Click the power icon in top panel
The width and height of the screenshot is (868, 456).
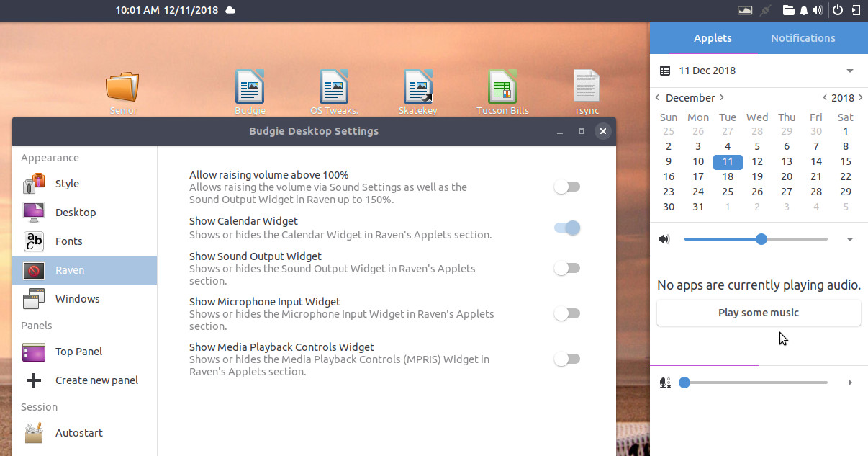tap(837, 10)
